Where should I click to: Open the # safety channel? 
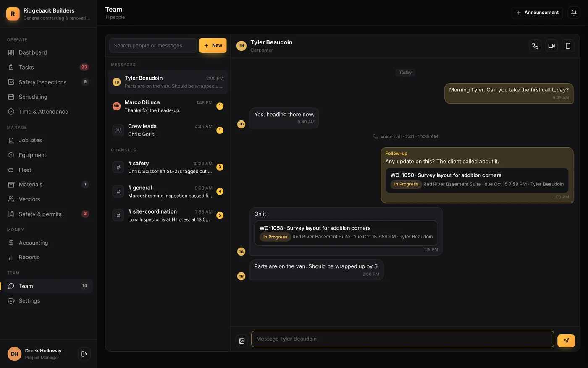pos(168,167)
